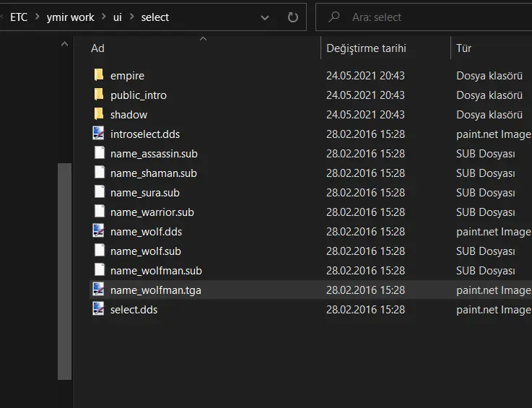Refresh the current folder view
The image size is (532, 408).
292,17
